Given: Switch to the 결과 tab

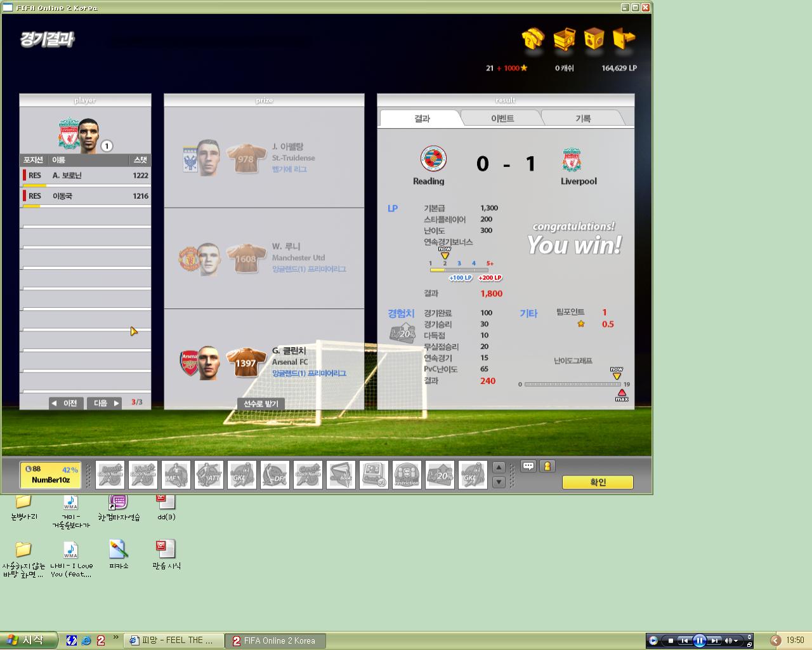Looking at the screenshot, I should click(422, 119).
